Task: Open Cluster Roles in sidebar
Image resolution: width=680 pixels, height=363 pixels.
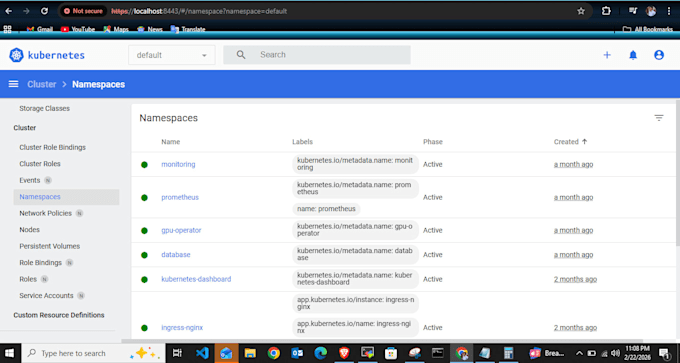Action: (x=40, y=164)
